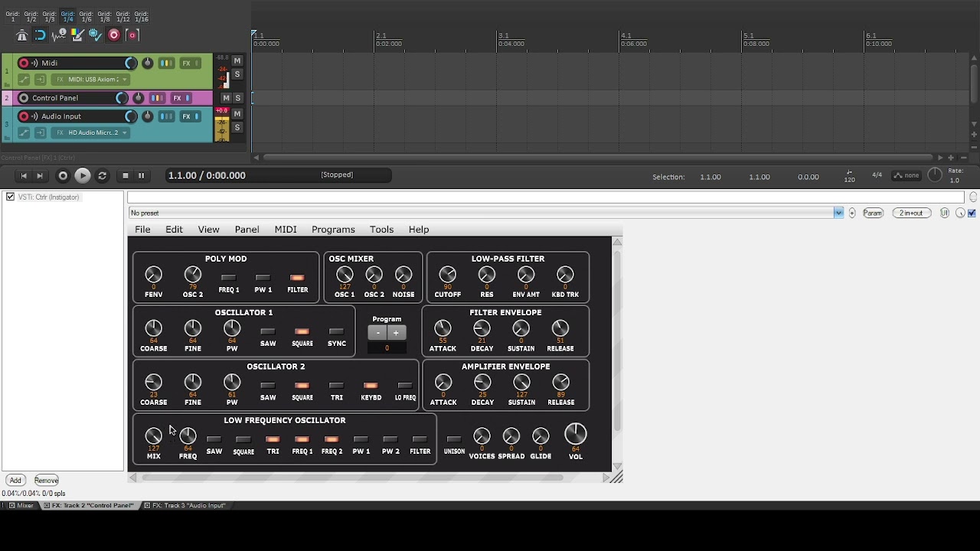Toggle input monitoring on the Midi track
The height and width of the screenshot is (551, 980).
[x=34, y=64]
